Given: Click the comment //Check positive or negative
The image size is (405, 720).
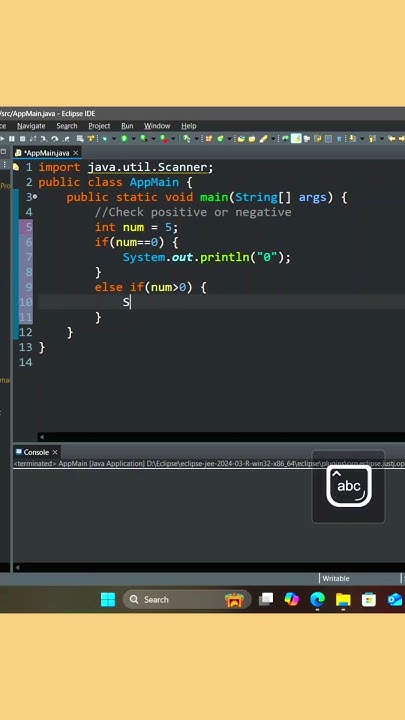Looking at the screenshot, I should pyautogui.click(x=193, y=212).
